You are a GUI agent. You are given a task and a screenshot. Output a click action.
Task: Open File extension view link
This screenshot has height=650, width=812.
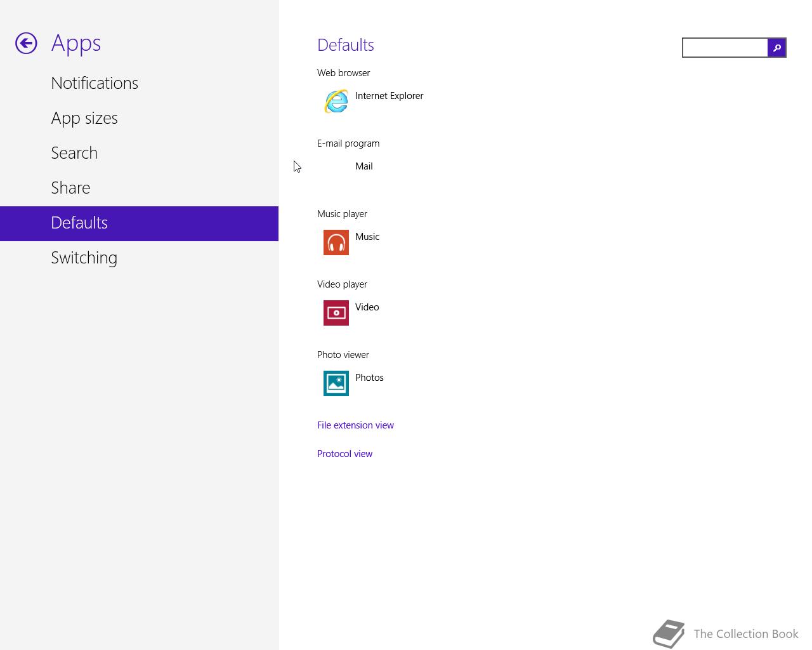tap(355, 425)
